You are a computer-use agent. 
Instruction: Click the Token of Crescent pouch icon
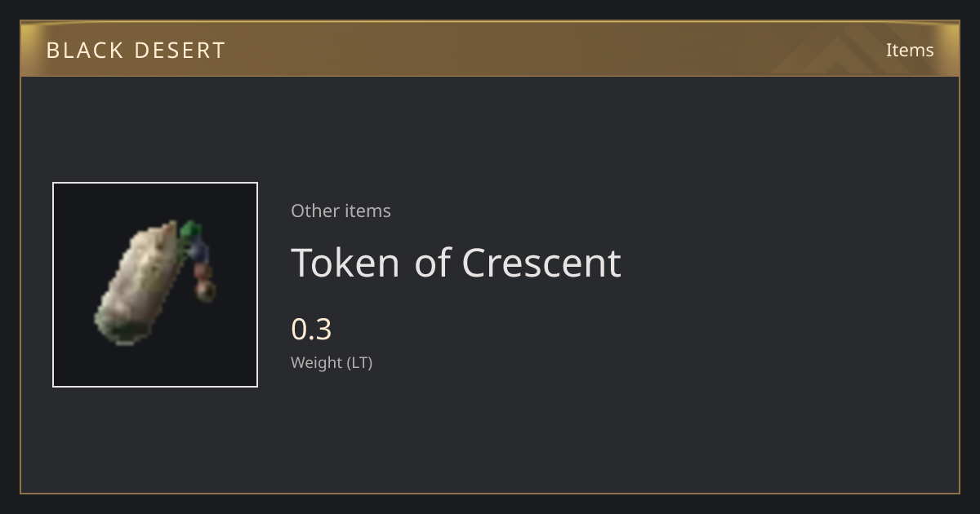155,284
